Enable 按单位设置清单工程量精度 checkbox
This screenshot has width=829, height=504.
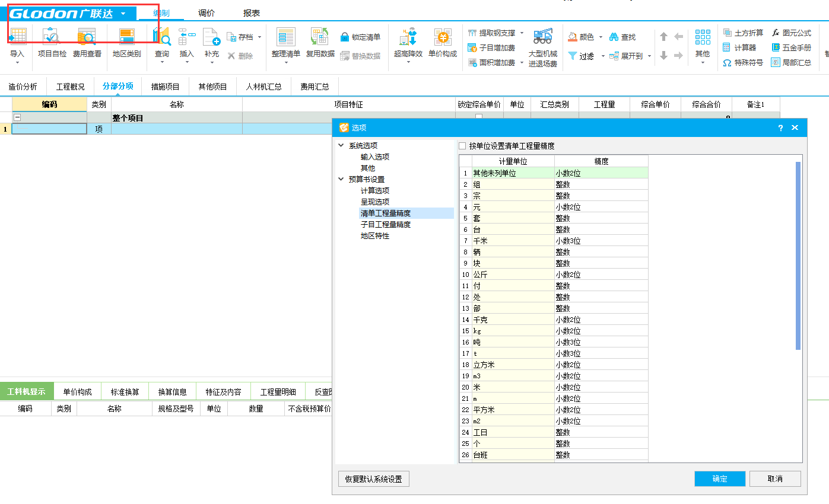click(462, 146)
